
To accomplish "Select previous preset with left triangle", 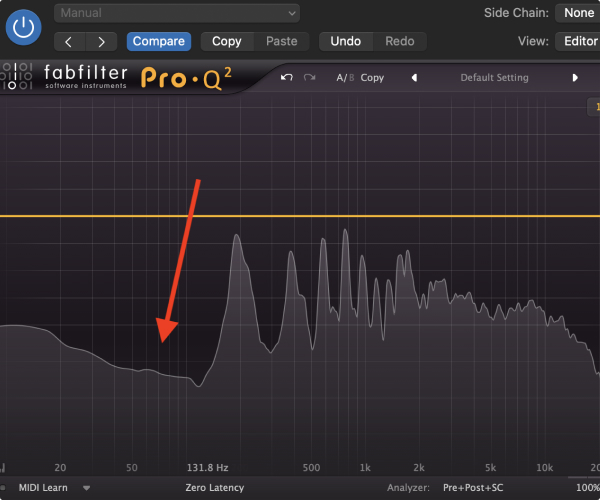I will pos(414,78).
